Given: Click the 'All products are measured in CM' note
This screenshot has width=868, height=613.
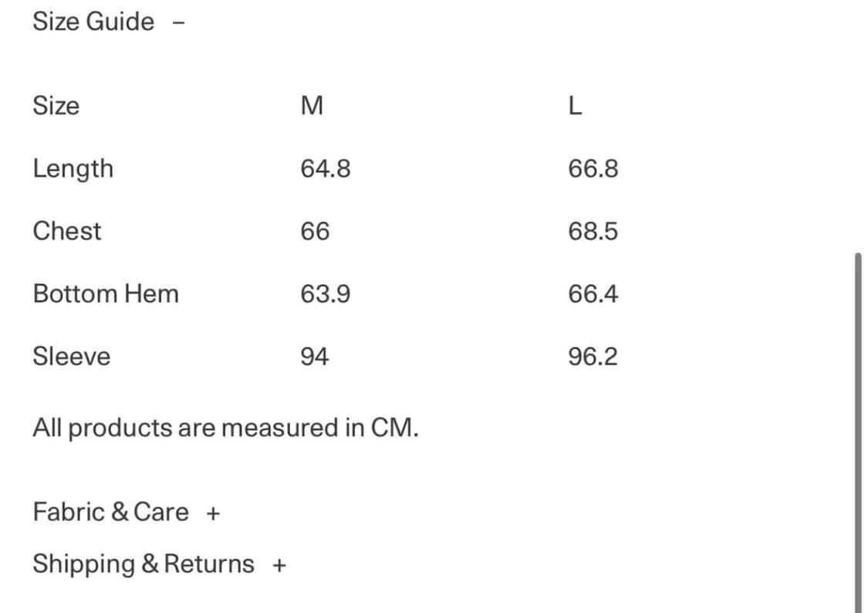Looking at the screenshot, I should tap(225, 428).
